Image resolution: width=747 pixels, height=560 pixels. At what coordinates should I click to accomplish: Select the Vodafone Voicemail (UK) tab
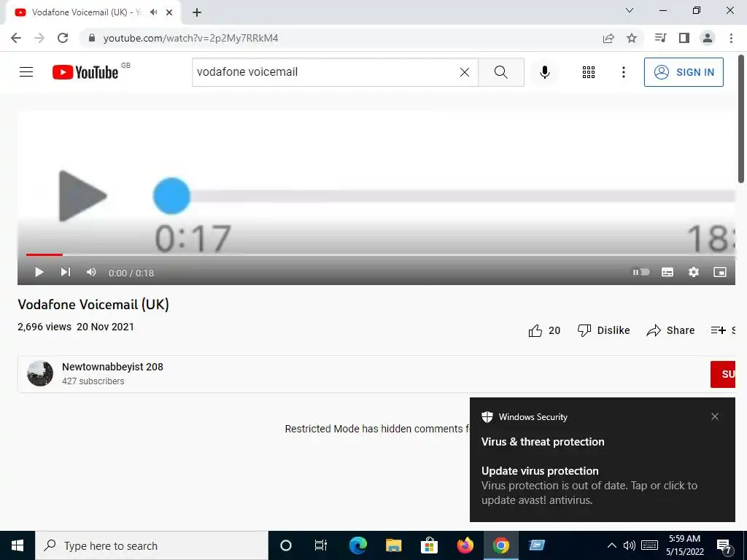(86, 12)
